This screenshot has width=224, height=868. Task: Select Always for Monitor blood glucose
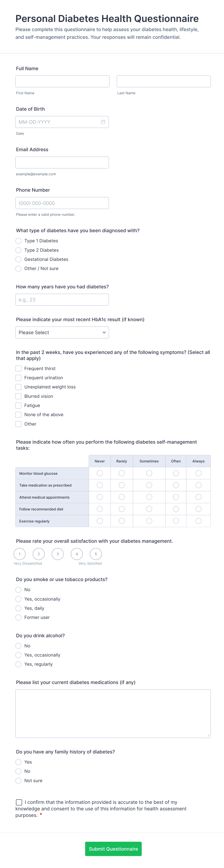198,474
